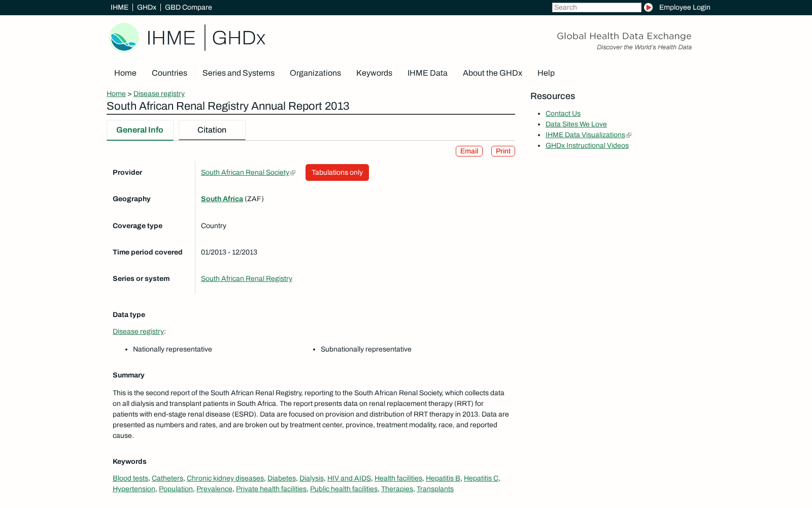Viewport: 812px width, 508px height.
Task: Open South African Renal Society provider link
Action: click(245, 173)
